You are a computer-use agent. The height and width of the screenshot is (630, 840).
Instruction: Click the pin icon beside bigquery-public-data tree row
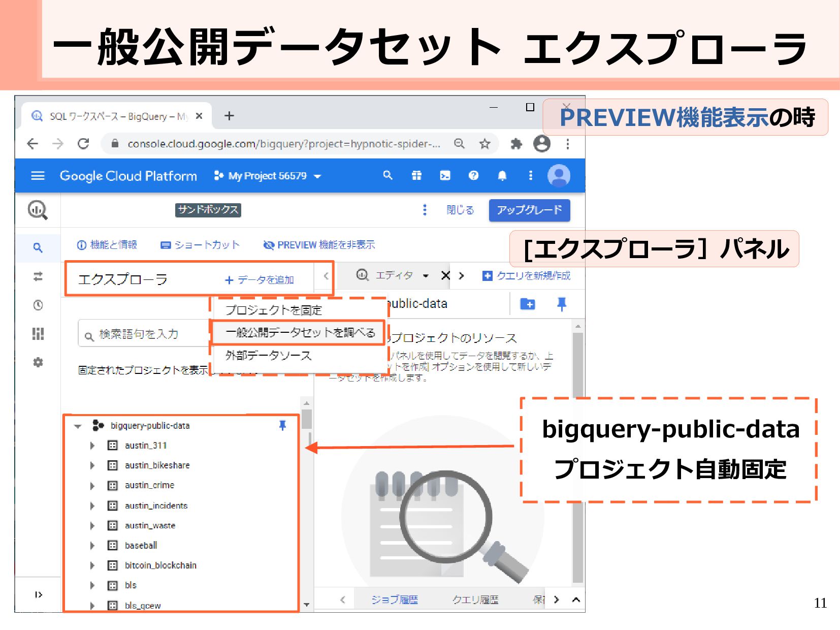(x=282, y=425)
